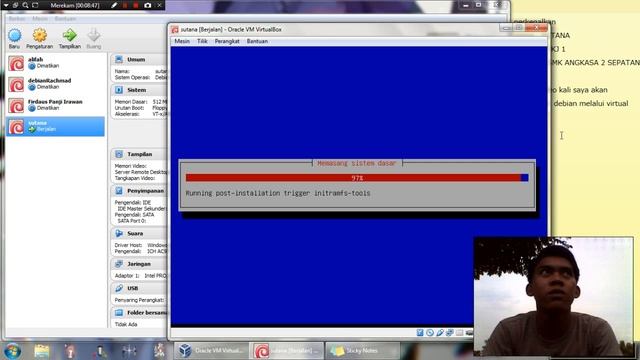The width and height of the screenshot is (640, 360).
Task: Click the hard disk activity status icon
Action: point(420,333)
